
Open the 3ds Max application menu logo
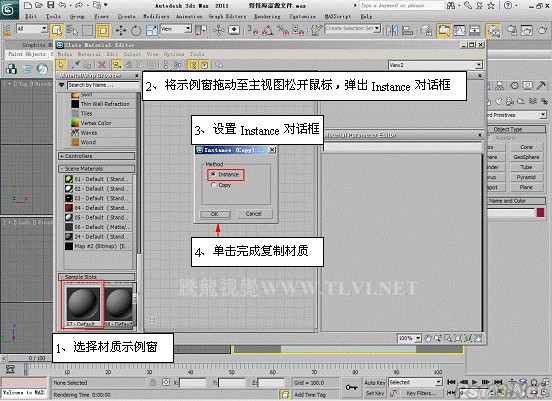pyautogui.click(x=9, y=10)
